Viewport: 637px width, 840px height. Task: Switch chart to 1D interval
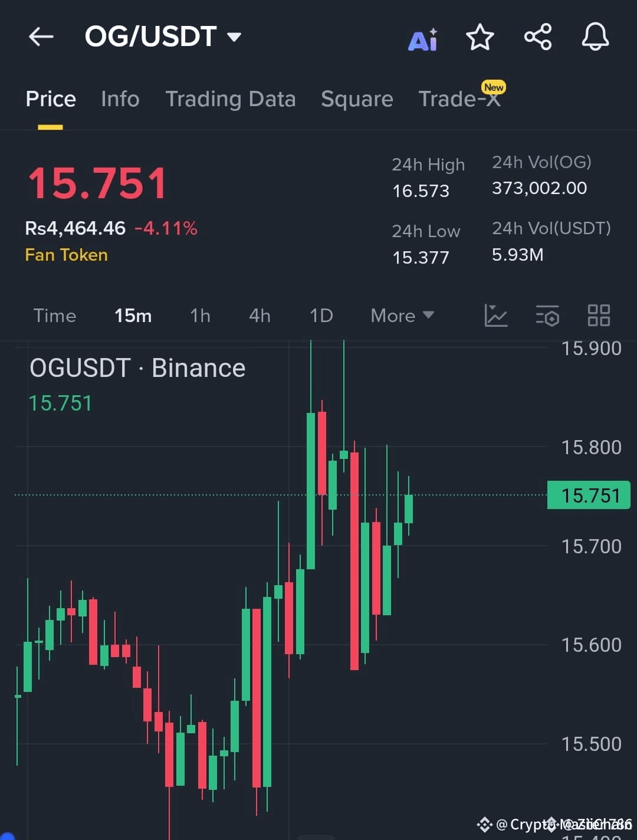pyautogui.click(x=321, y=316)
